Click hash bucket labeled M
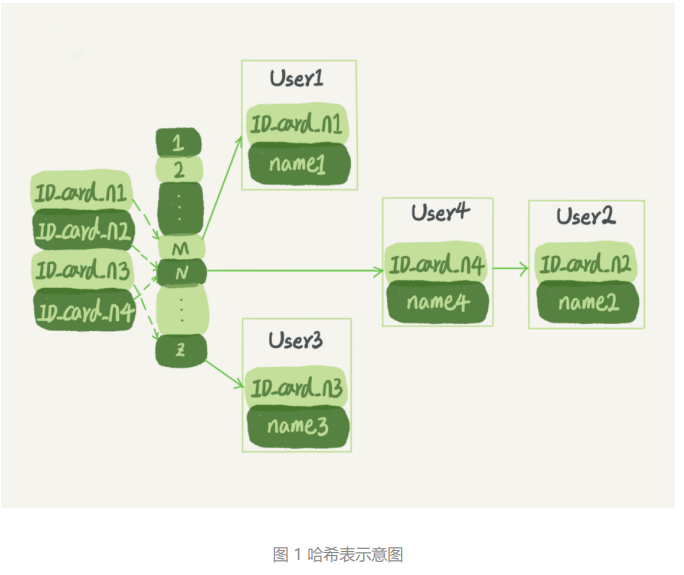 [181, 248]
